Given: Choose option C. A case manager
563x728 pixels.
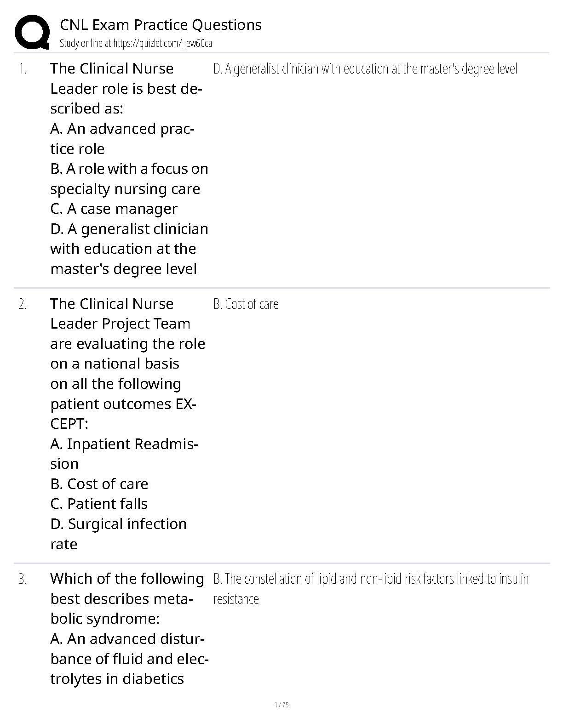Looking at the screenshot, I should point(114,209).
